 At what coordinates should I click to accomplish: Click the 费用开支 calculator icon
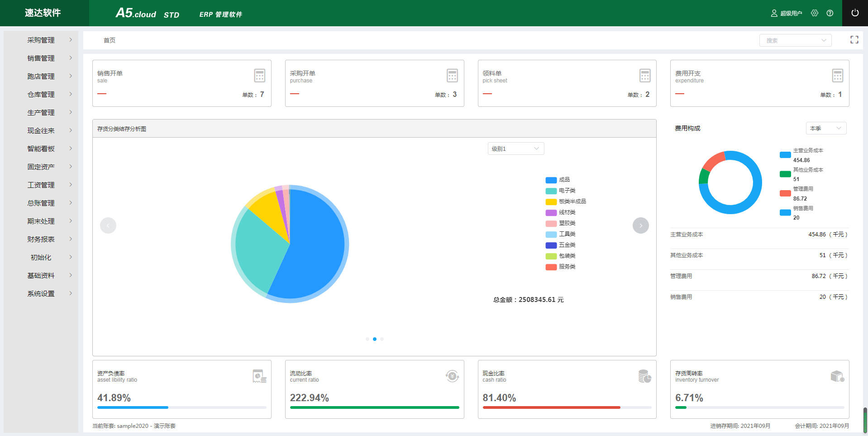[837, 76]
